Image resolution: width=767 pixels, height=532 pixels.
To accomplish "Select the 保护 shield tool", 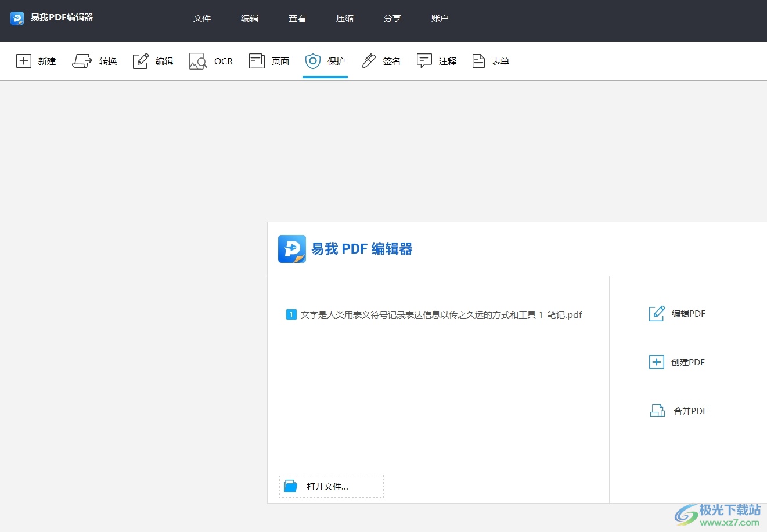I will pos(325,61).
